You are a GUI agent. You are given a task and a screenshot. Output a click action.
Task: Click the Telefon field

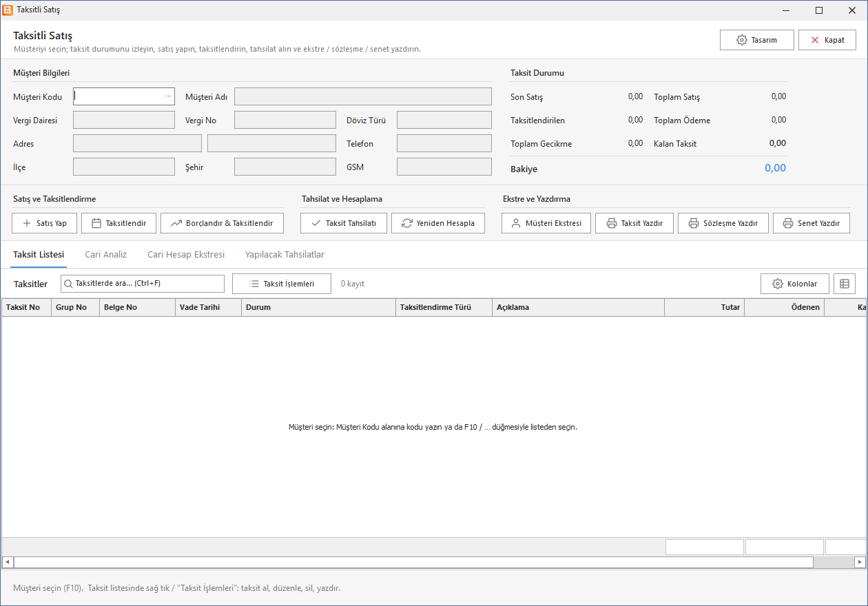(444, 143)
